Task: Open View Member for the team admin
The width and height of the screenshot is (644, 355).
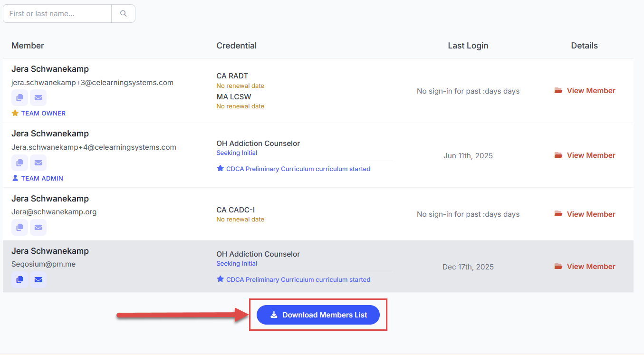Action: point(585,155)
